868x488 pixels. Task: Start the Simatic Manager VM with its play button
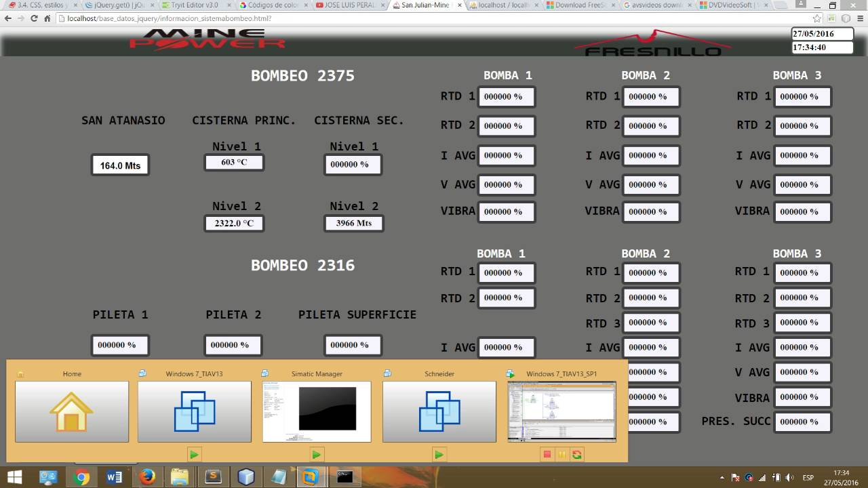pos(316,455)
